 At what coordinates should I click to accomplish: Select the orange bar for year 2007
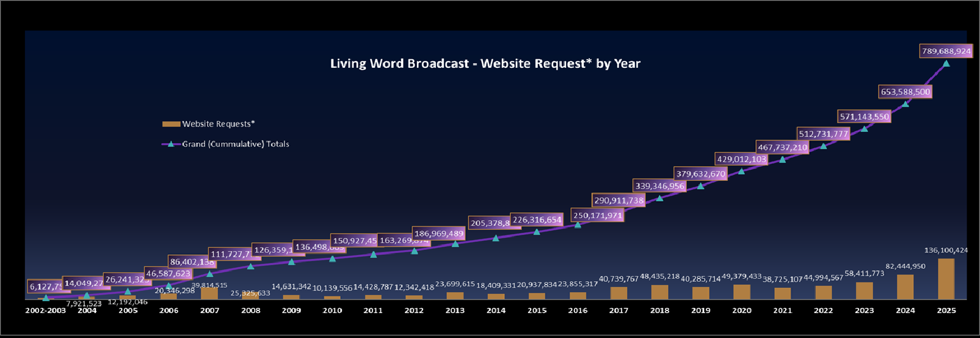(x=209, y=293)
